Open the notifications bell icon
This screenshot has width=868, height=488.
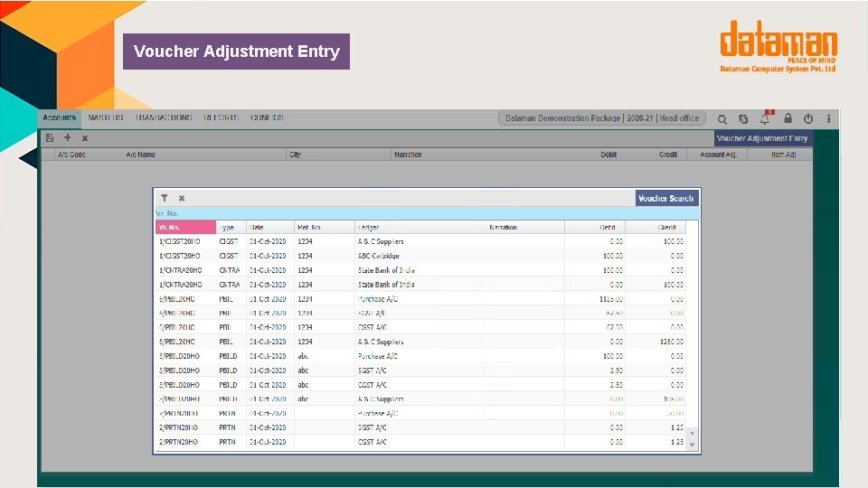[x=765, y=118]
